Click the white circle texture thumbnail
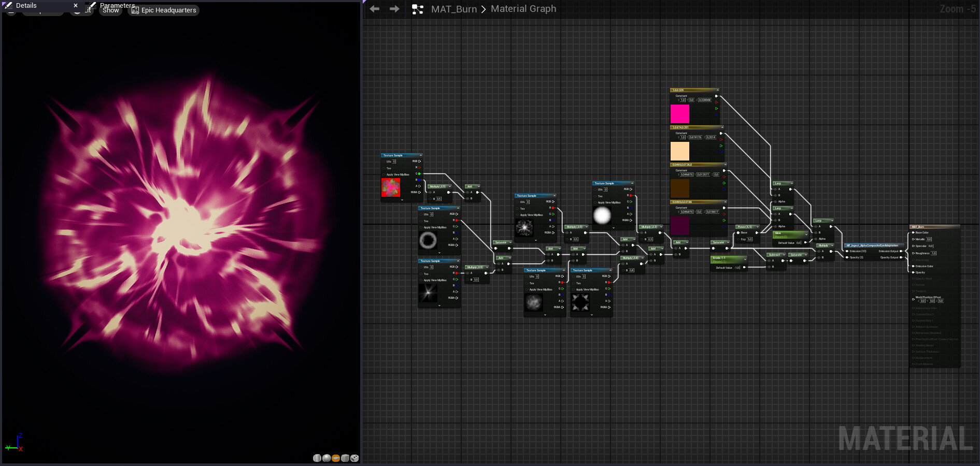Image resolution: width=980 pixels, height=466 pixels. pos(602,215)
